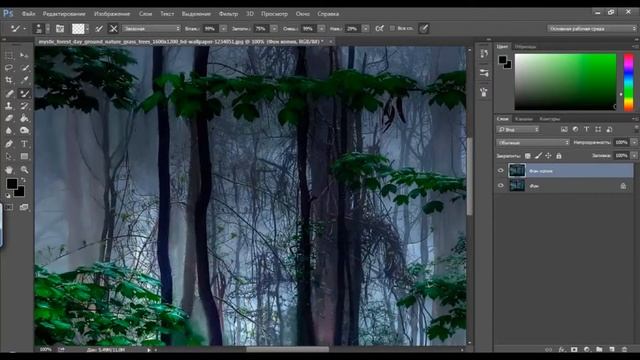Toggle tablet pressure button in options bar
Viewport: 640px width, 360px height.
click(424, 29)
